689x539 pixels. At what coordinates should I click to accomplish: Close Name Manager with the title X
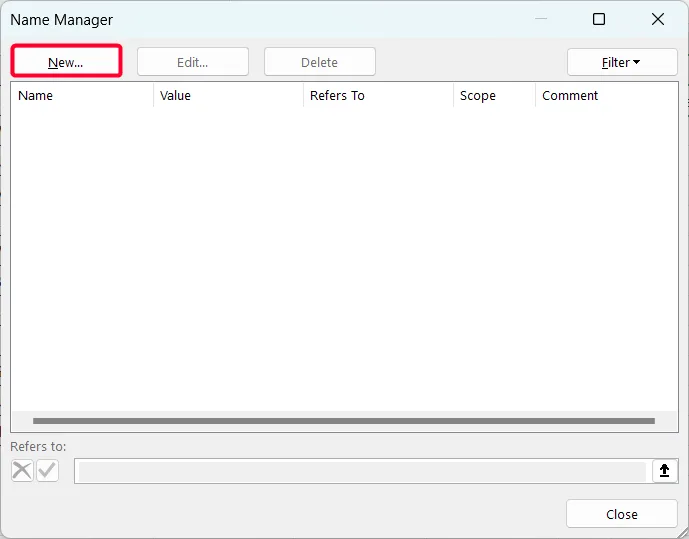(658, 19)
